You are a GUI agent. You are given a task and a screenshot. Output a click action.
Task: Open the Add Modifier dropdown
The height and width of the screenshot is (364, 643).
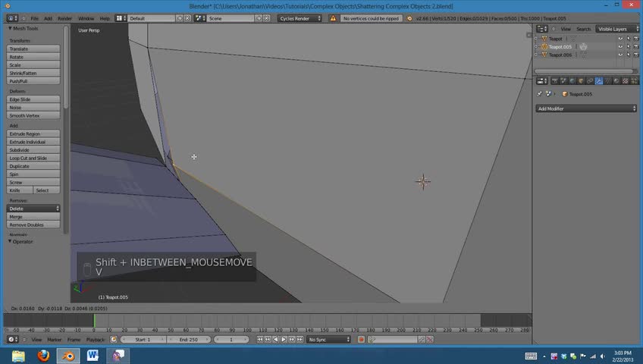coord(585,108)
